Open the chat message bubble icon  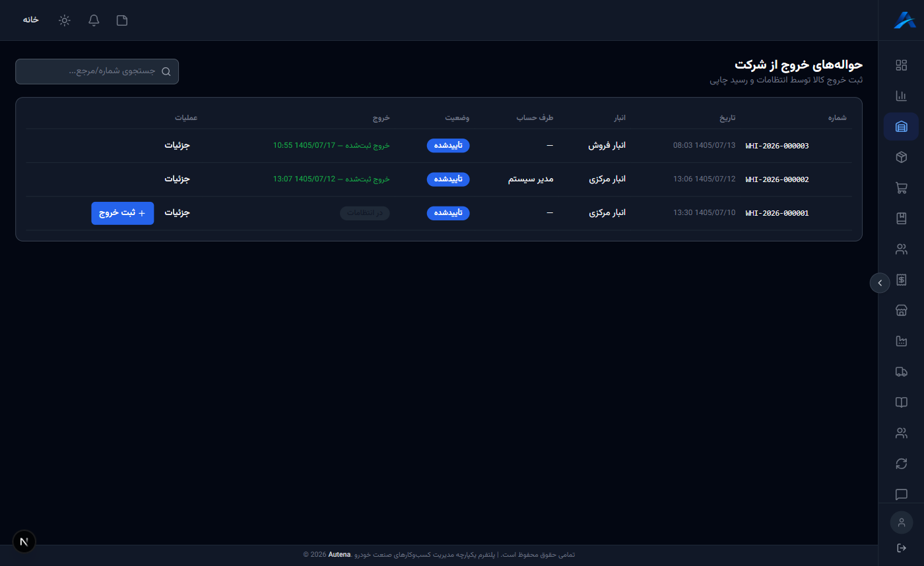[x=901, y=494]
